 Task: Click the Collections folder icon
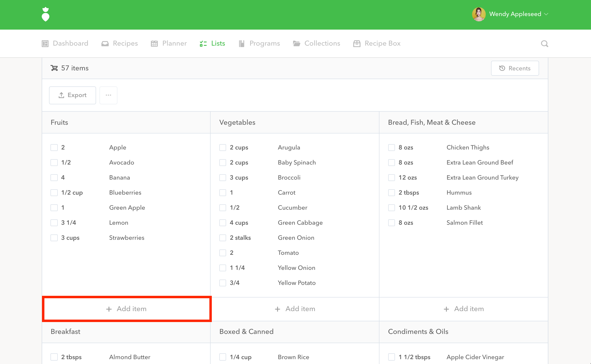click(296, 44)
